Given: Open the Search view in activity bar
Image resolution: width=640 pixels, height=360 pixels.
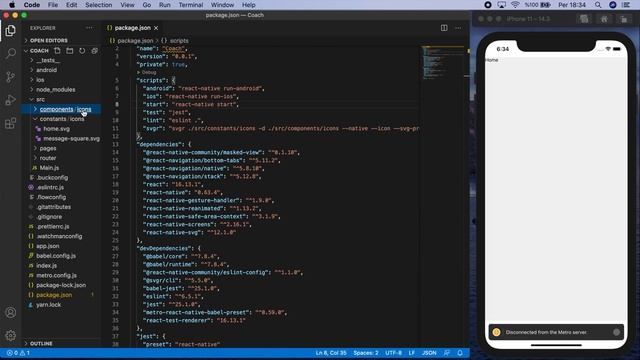Looking at the screenshot, I should pyautogui.click(x=11, y=53).
